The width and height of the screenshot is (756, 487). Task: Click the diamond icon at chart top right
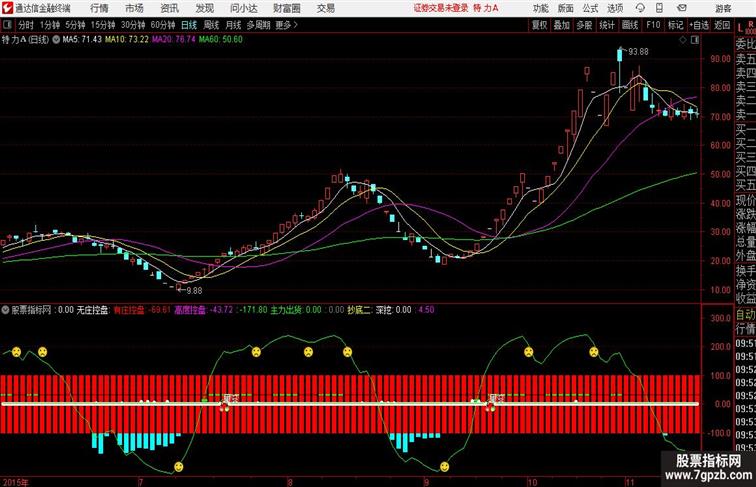tap(683, 40)
